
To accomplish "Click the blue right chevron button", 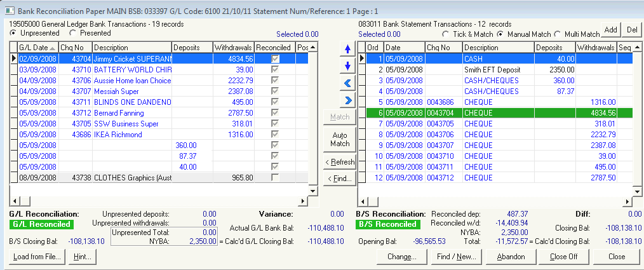I will click(x=348, y=100).
